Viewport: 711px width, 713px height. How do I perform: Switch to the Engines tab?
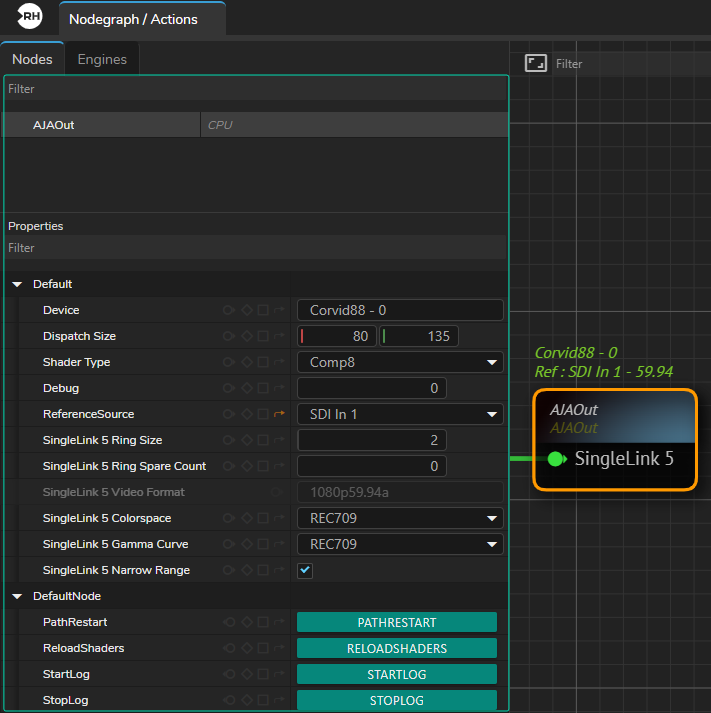(102, 59)
